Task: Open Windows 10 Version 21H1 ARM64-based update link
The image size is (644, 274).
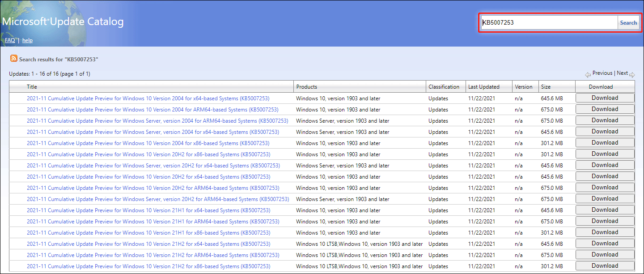Action: click(153, 222)
